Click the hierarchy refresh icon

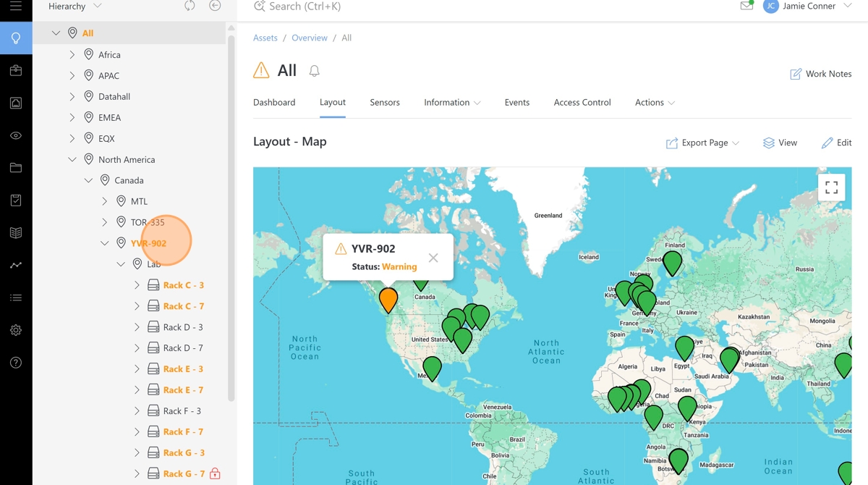[190, 6]
